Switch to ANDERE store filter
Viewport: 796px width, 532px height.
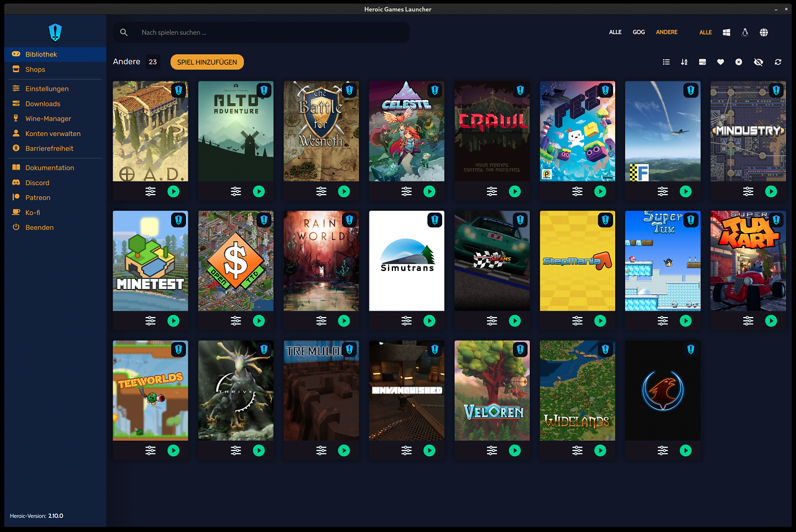[667, 32]
